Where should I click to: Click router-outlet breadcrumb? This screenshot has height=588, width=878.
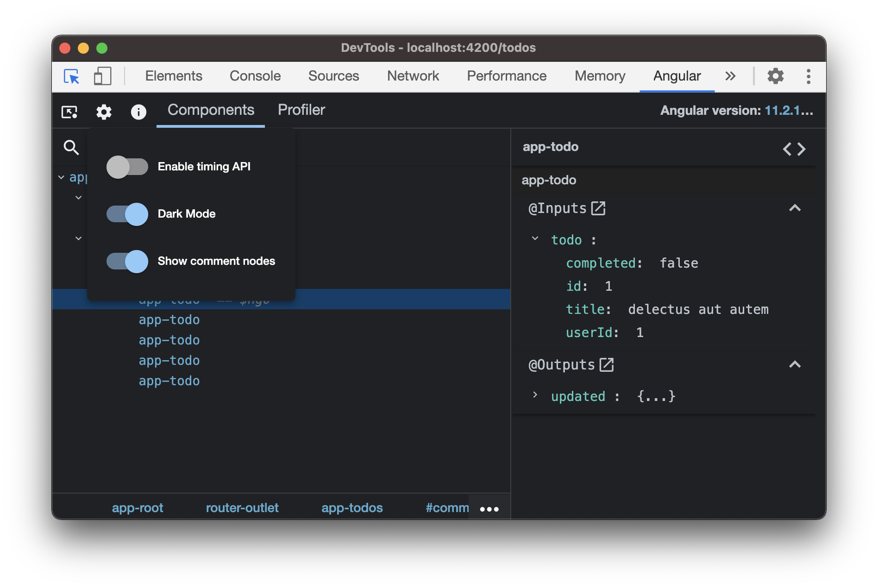coord(242,508)
